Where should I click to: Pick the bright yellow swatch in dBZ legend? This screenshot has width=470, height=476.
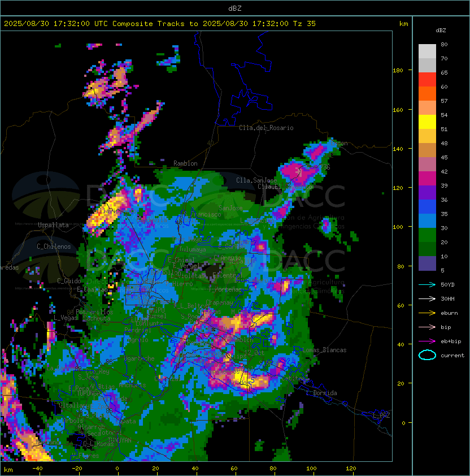pyautogui.click(x=427, y=122)
